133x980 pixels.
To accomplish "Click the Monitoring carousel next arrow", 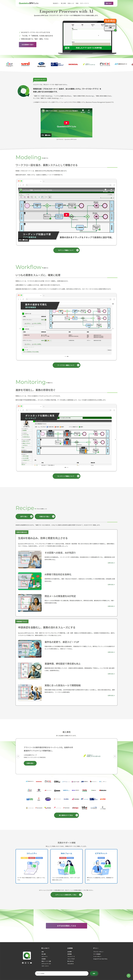I will tap(115, 439).
